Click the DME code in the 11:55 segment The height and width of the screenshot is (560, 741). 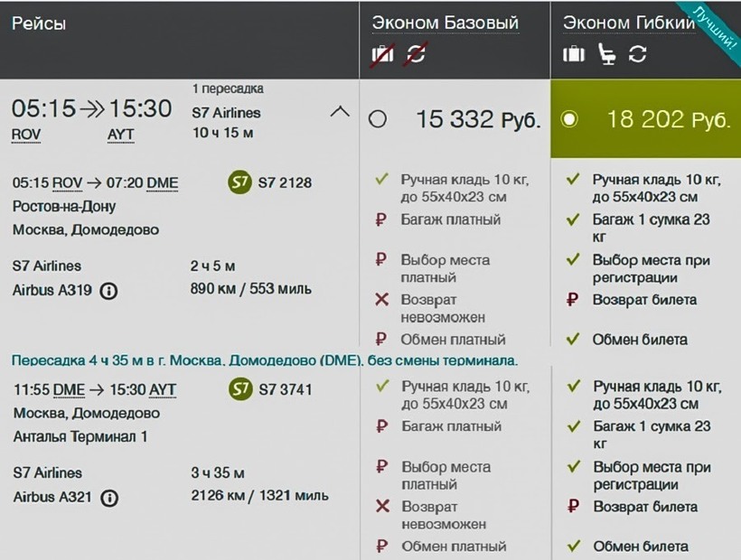(x=69, y=390)
